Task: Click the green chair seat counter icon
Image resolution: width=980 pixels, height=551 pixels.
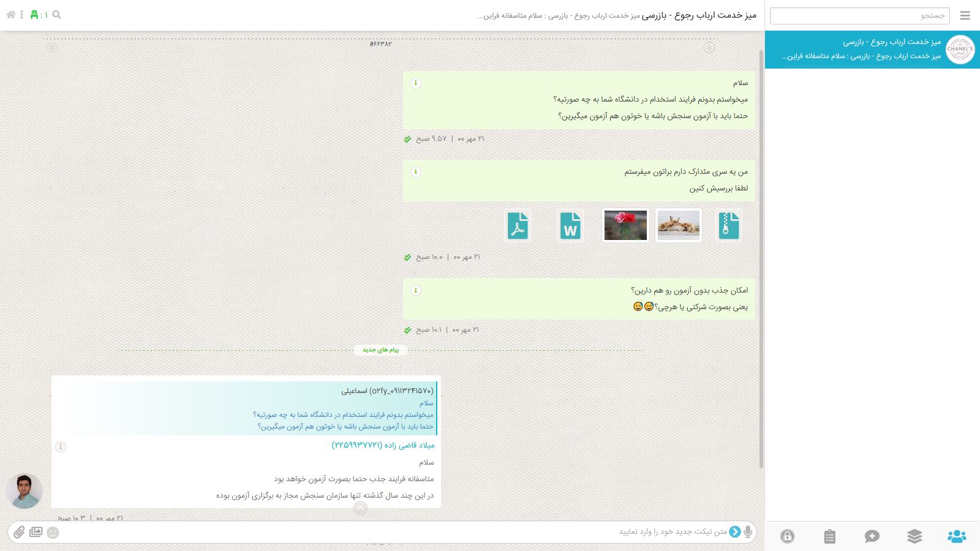Action: 34,15
